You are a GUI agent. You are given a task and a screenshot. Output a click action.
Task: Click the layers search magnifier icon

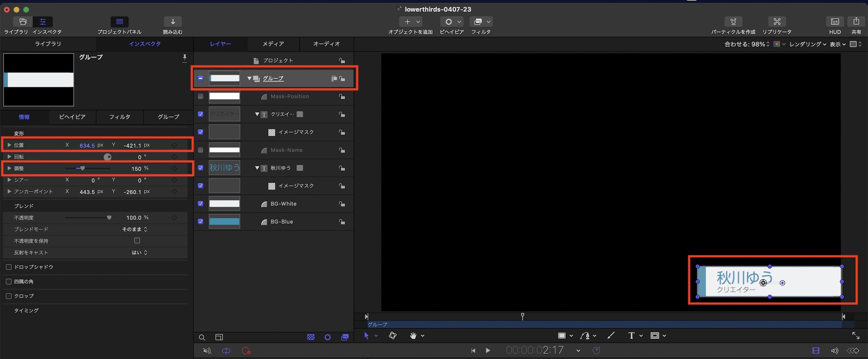click(x=202, y=337)
